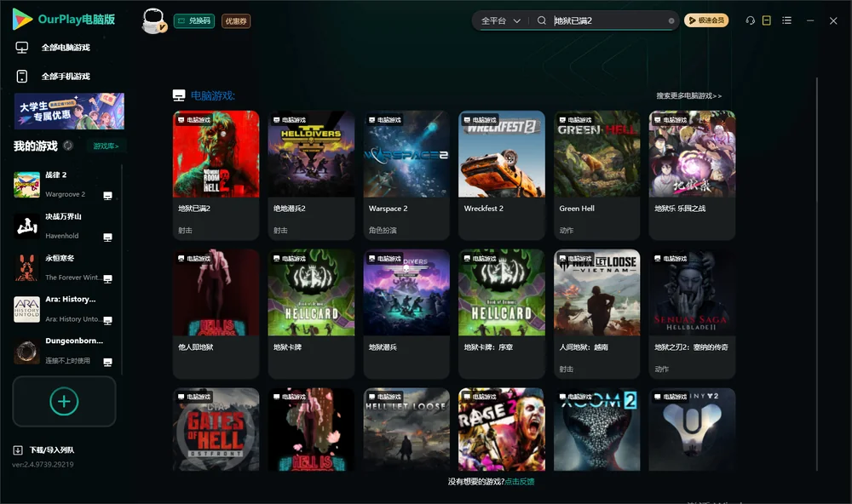Screen dimensions: 852x504
Task: Open 地狱已满2 game card
Action: pos(216,175)
